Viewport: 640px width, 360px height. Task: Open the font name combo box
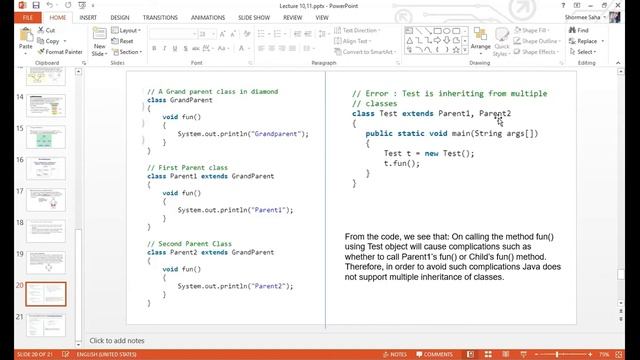tap(173, 34)
